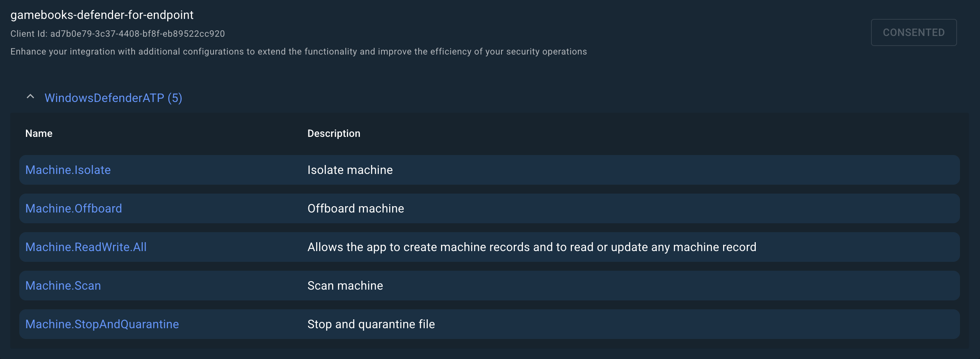
Task: Open the Machine.Offboard permission link
Action: [x=73, y=208]
